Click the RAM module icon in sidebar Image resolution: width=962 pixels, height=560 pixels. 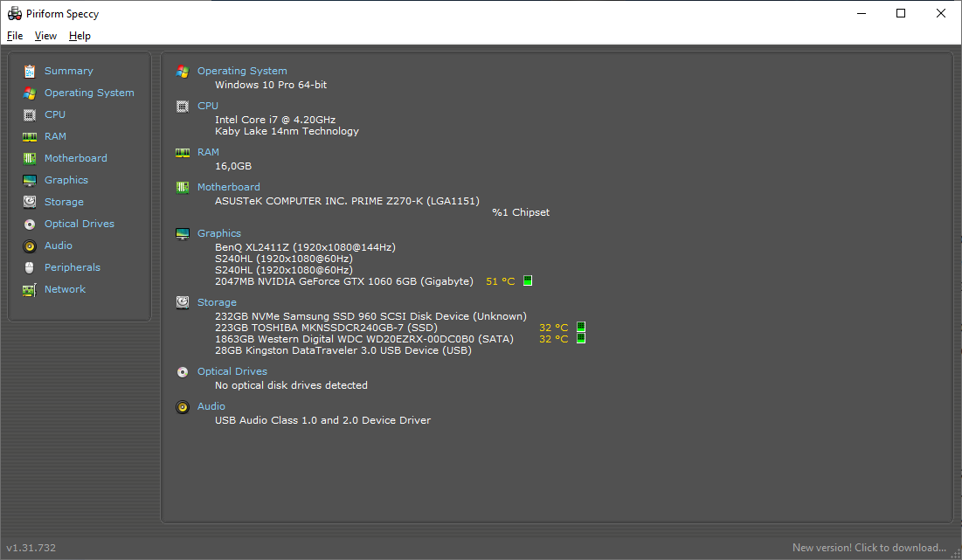tap(30, 136)
